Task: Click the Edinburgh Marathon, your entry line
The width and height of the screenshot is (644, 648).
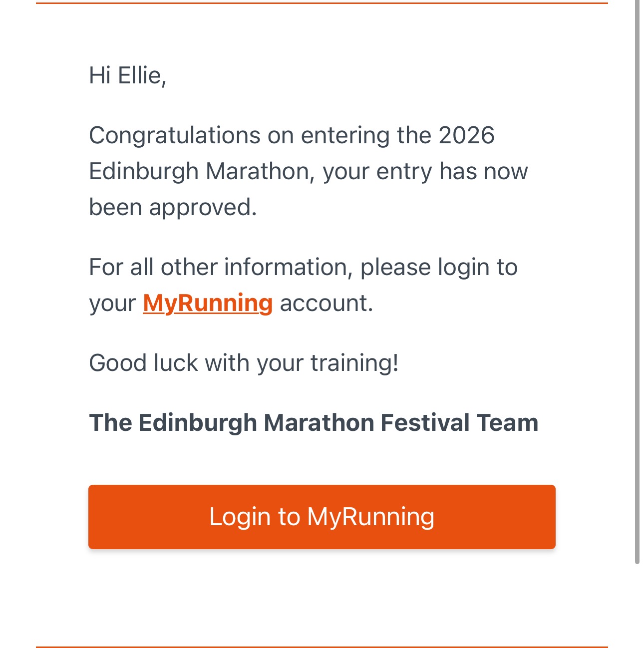Action: tap(308, 171)
